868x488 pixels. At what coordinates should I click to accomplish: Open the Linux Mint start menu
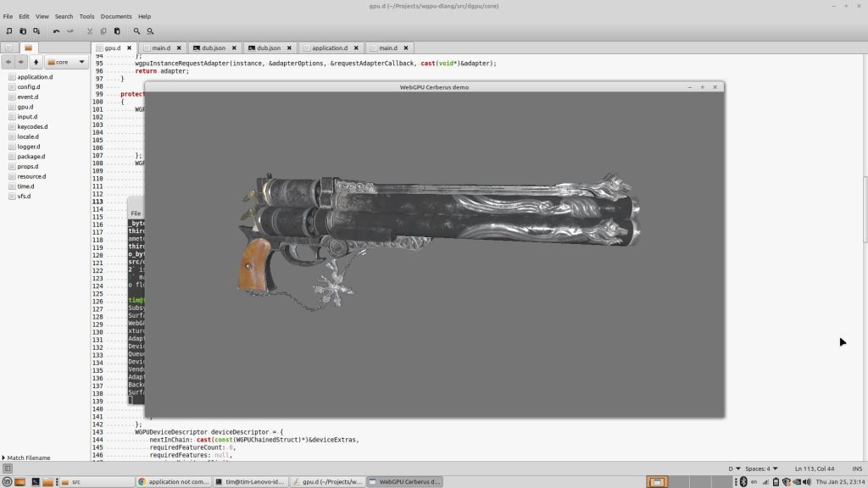click(7, 482)
